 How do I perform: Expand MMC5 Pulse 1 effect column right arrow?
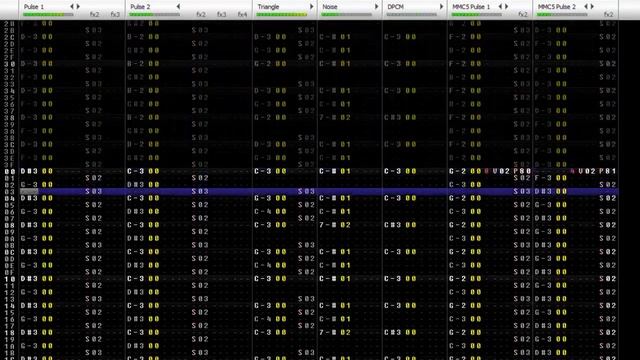[507, 7]
